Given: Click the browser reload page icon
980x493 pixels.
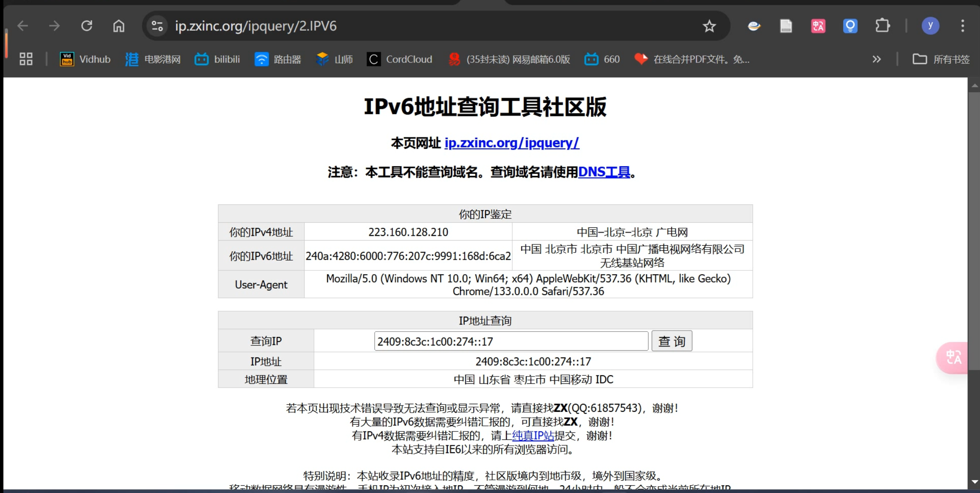Looking at the screenshot, I should coord(87,26).
